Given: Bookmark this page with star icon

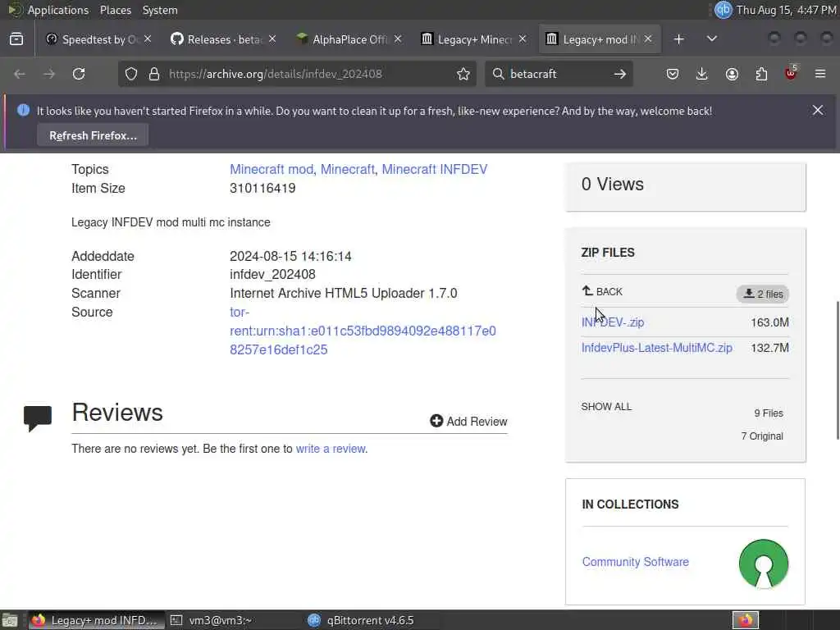Looking at the screenshot, I should pos(463,74).
